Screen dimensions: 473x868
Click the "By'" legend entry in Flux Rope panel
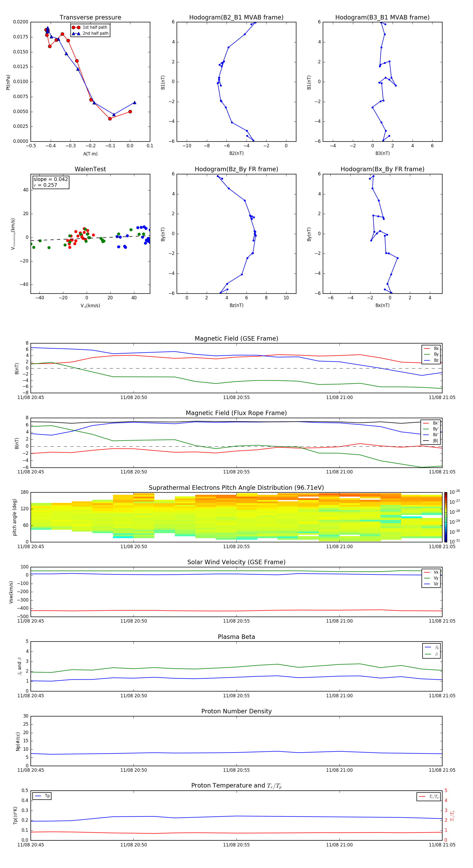point(431,429)
